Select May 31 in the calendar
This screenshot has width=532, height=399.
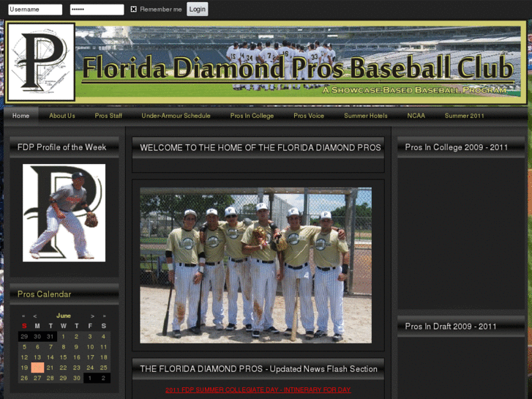(50, 337)
